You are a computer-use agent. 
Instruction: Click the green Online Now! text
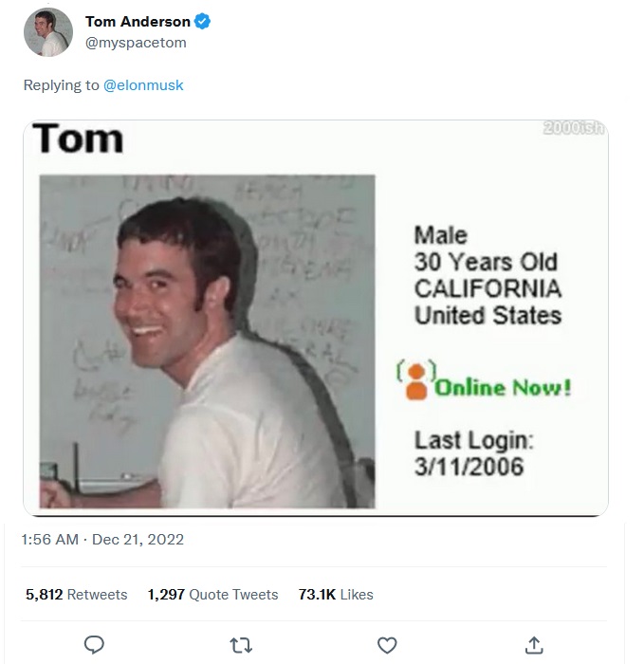pyautogui.click(x=503, y=388)
